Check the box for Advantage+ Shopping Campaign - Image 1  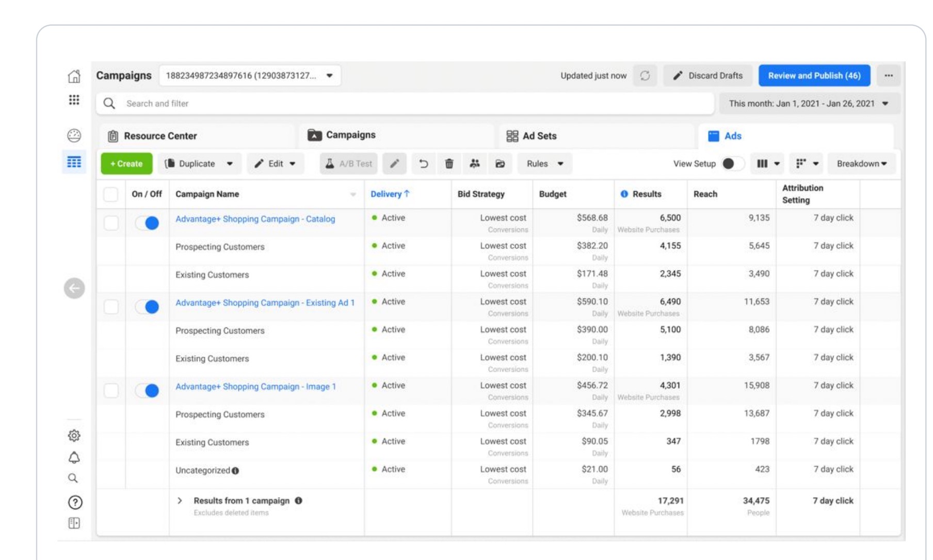111,390
